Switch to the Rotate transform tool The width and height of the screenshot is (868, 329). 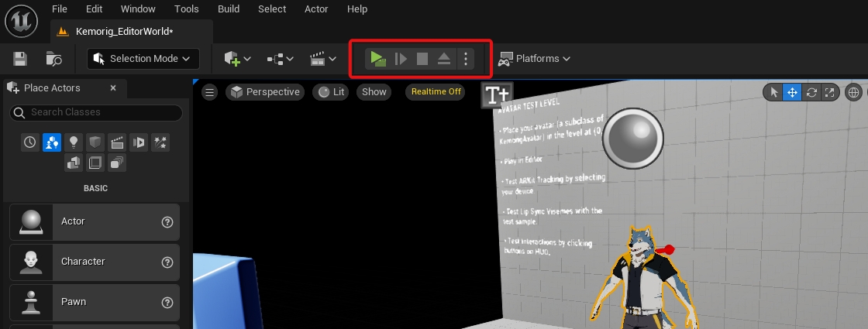(x=811, y=92)
